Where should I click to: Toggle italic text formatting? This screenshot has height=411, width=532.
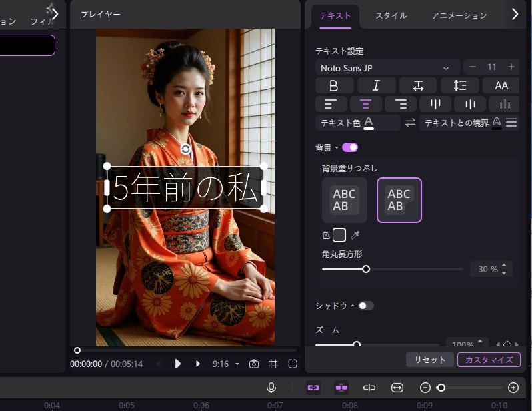coord(376,85)
